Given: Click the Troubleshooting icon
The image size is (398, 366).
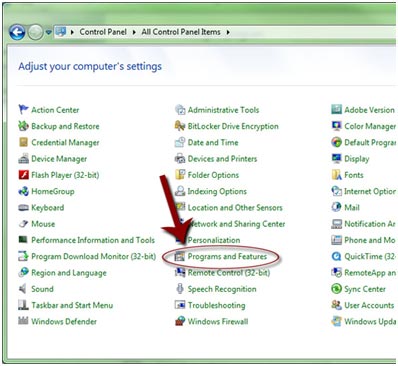Looking at the screenshot, I should tap(180, 305).
